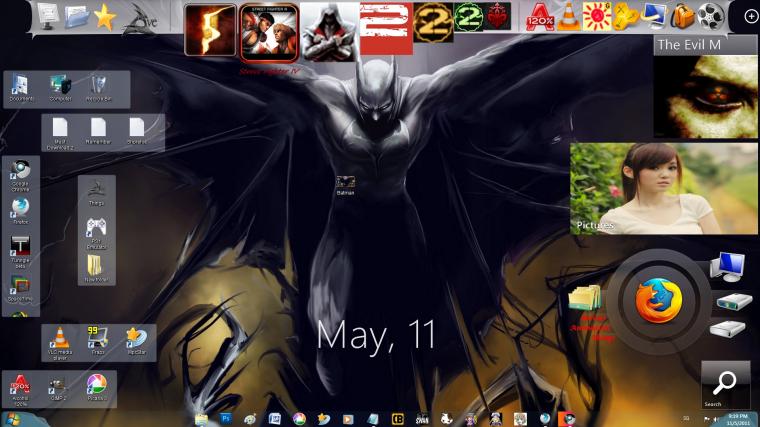Launch Resident Evil 5 from game dock
760x427 pixels.
point(210,30)
